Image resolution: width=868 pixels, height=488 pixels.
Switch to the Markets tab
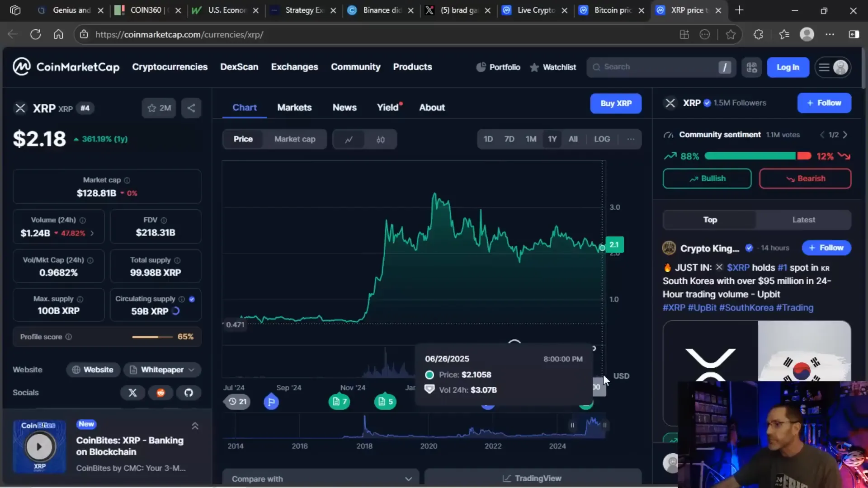click(x=294, y=108)
